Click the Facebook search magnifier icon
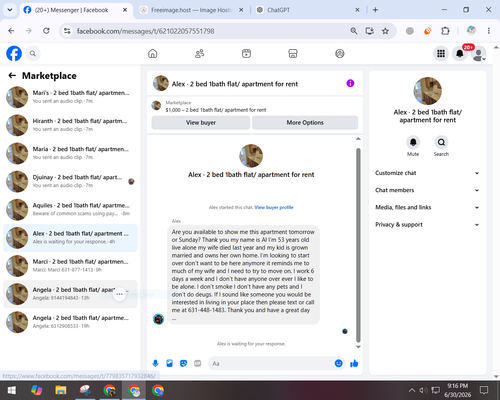The width and height of the screenshot is (500, 400). click(x=33, y=53)
